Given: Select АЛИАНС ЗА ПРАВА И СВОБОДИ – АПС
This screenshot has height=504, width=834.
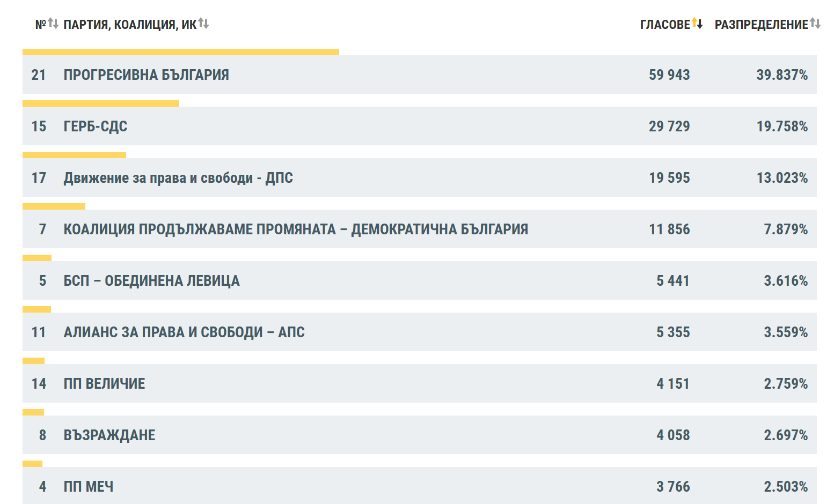Looking at the screenshot, I should (420, 332).
